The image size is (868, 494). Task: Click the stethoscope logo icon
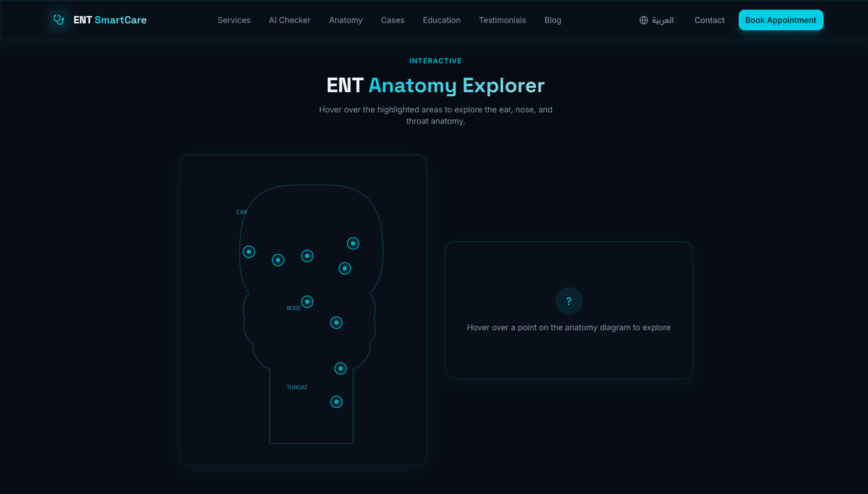59,20
